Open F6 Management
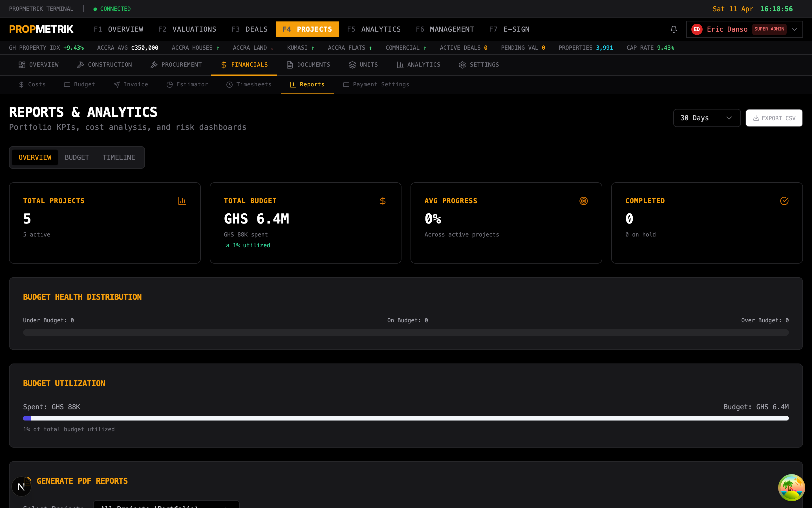Screen dimensions: 812x508 445,29
